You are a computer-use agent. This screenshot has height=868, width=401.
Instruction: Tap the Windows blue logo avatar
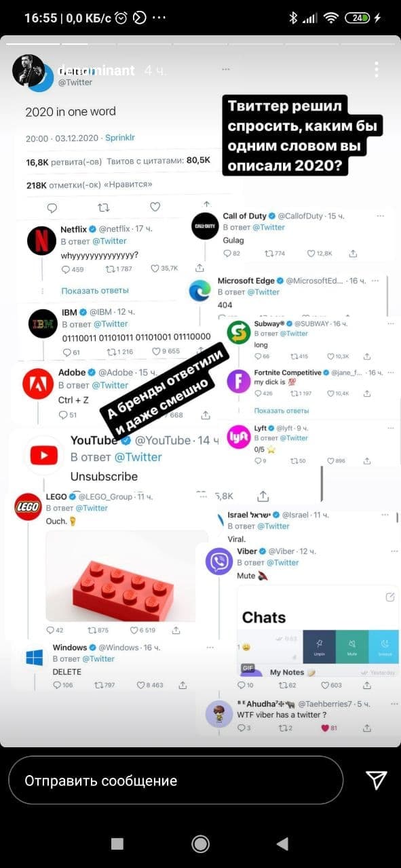(x=34, y=657)
